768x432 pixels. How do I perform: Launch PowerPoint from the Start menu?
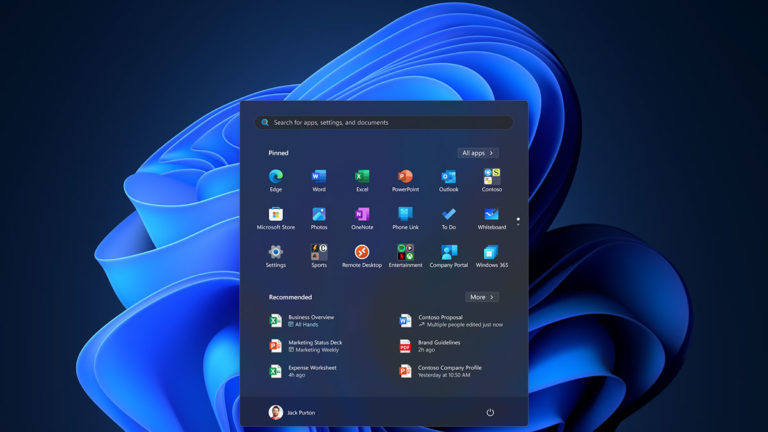405,178
